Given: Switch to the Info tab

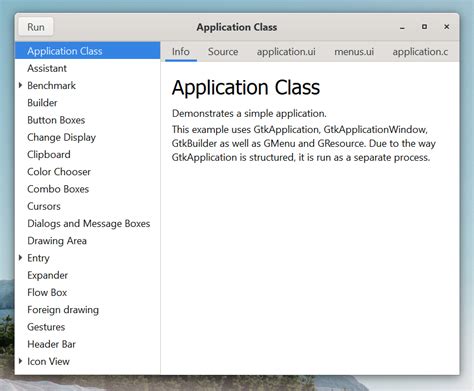Looking at the screenshot, I should pyautogui.click(x=181, y=52).
